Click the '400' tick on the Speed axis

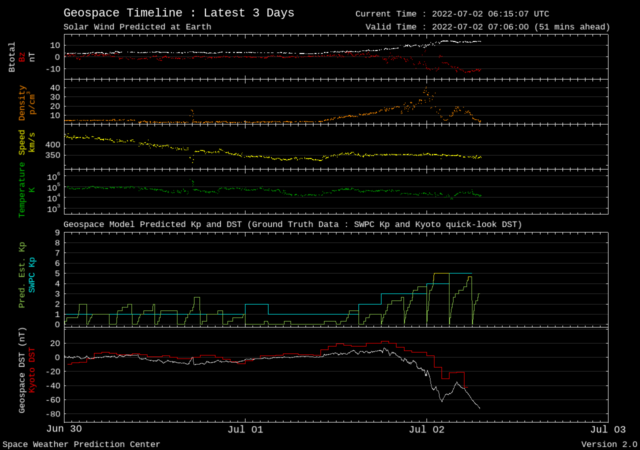(53, 145)
